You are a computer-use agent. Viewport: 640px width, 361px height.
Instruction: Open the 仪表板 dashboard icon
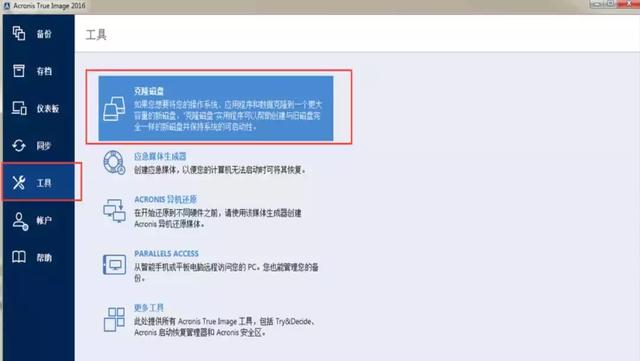[19, 108]
